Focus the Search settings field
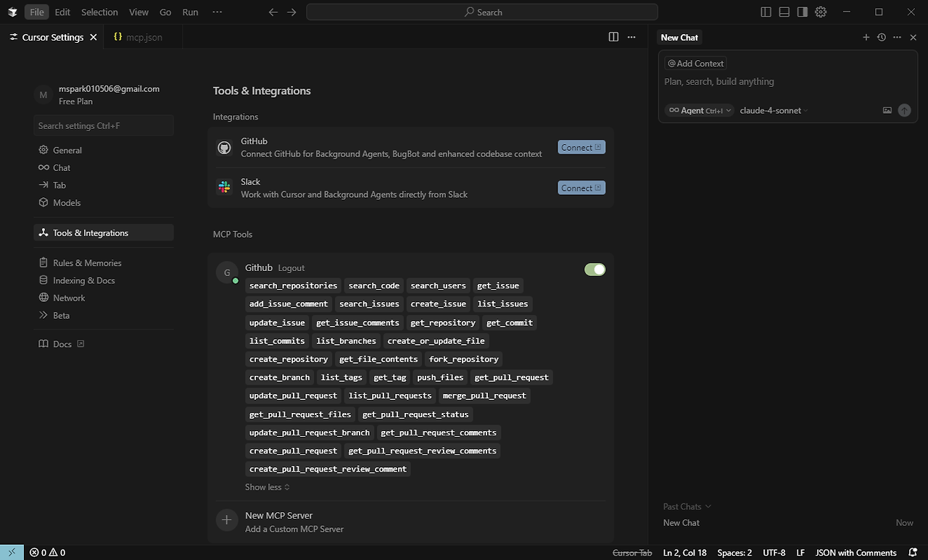 click(104, 125)
